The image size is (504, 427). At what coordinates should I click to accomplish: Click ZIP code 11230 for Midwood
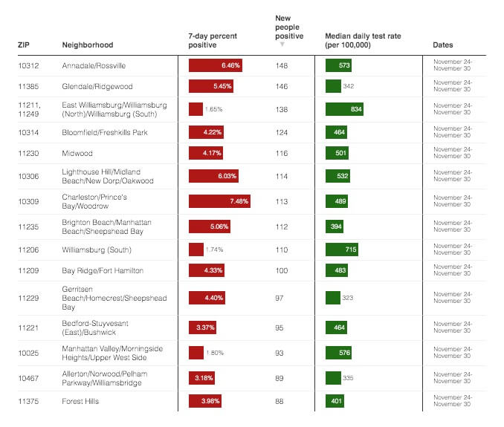tap(28, 153)
